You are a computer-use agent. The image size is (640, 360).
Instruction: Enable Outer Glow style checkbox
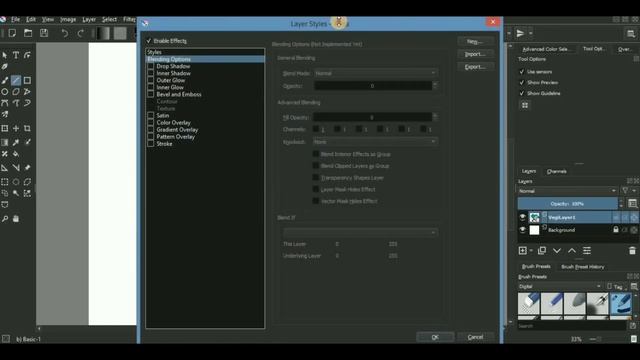point(151,80)
